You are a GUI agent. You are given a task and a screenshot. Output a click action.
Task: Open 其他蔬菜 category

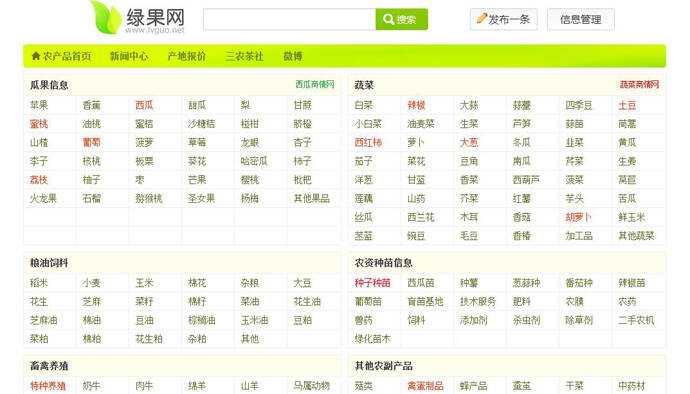636,236
